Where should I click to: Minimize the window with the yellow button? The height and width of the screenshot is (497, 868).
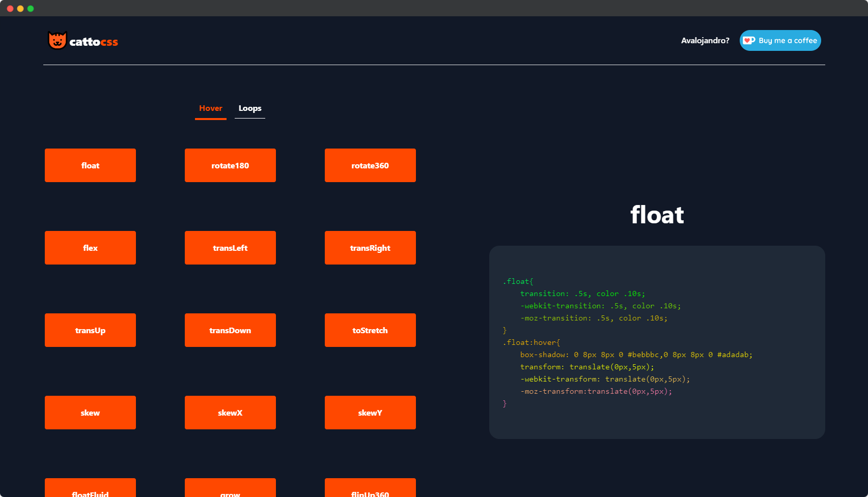[x=20, y=9]
